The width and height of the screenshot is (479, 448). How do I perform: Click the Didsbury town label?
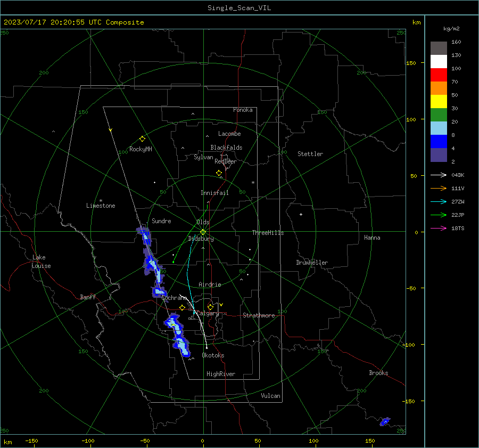[x=201, y=239]
